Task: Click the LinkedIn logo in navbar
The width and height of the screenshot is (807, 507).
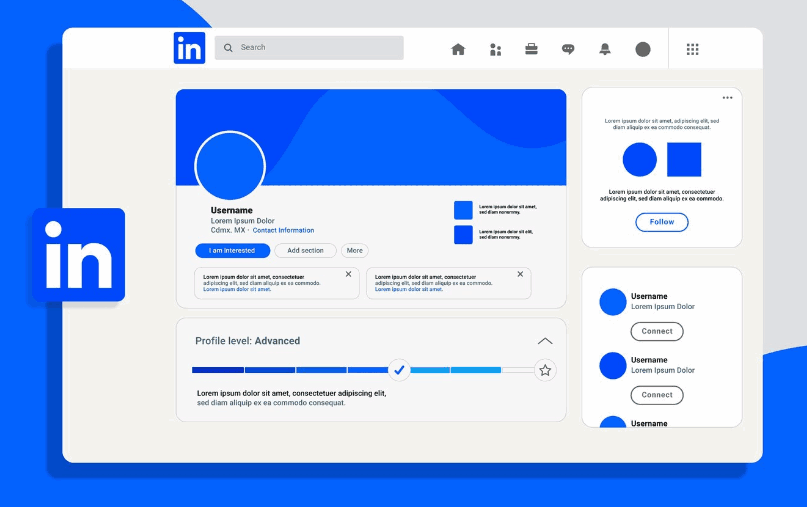Action: coord(189,48)
